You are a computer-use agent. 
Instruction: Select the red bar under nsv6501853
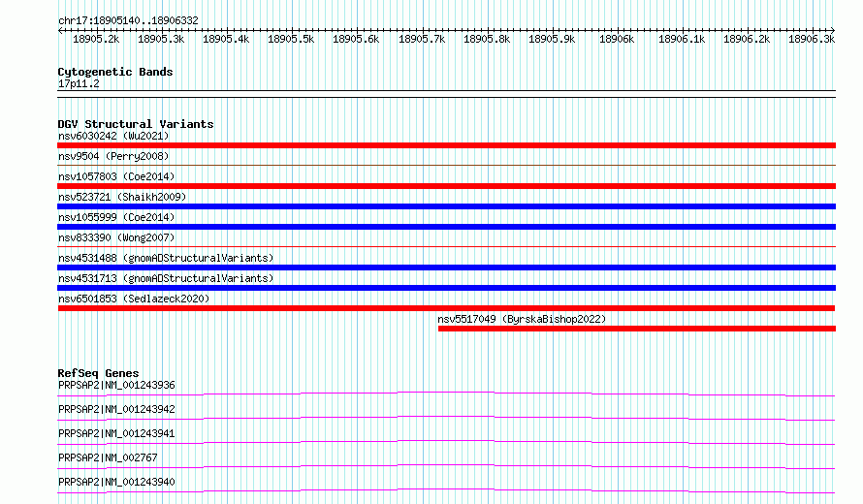[446, 308]
